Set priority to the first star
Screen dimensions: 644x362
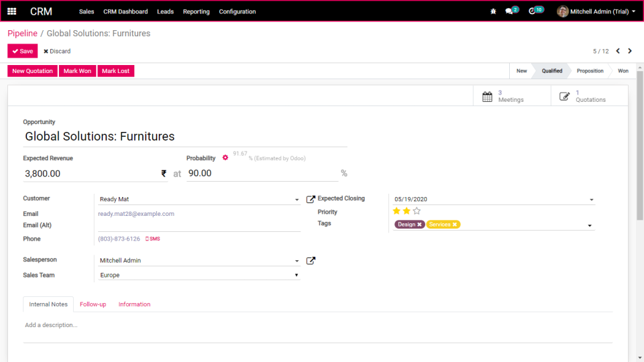pos(396,211)
